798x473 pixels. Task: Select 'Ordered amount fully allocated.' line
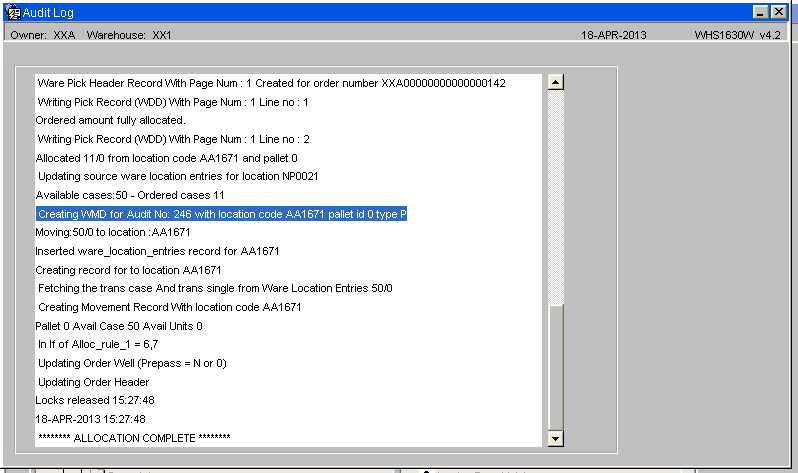[x=110, y=121]
